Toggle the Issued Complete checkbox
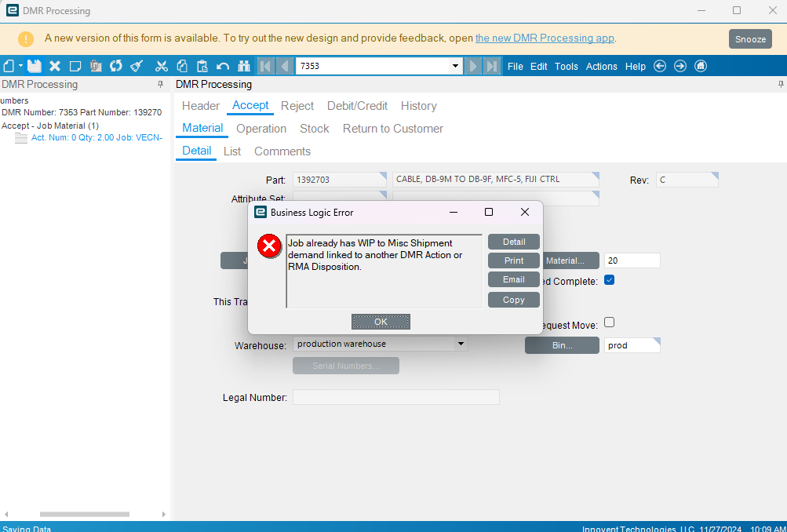787x532 pixels. (610, 280)
